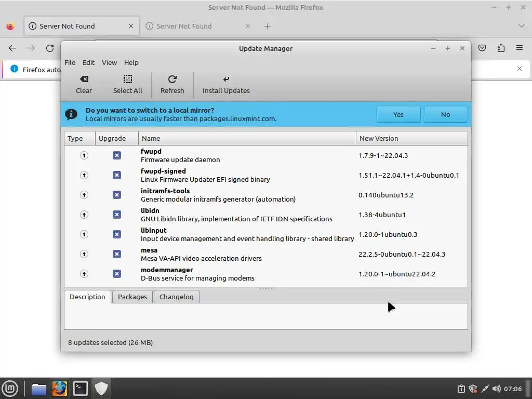
Task: Uncheck the fwupd upgrade checkbox
Action: [x=117, y=155]
